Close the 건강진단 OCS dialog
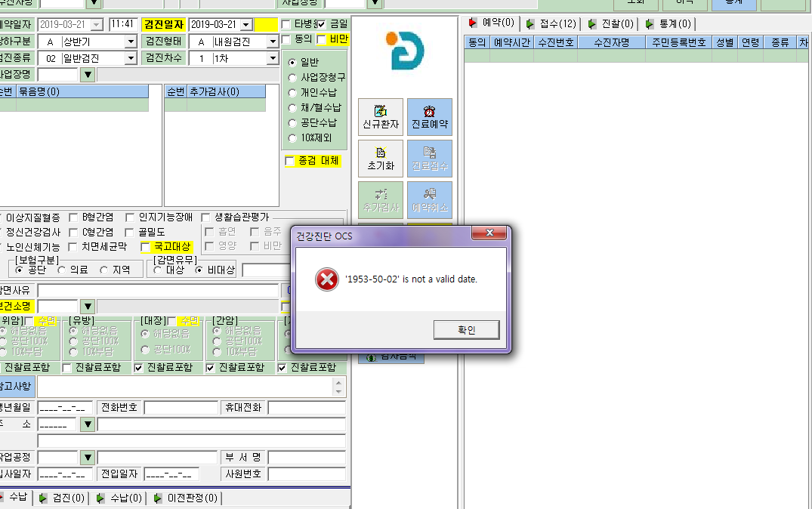The height and width of the screenshot is (509, 812). click(489, 233)
